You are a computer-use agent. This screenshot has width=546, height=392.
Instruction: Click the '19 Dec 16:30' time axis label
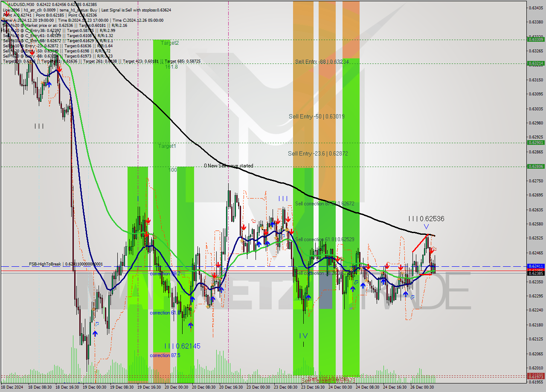coord(149,387)
